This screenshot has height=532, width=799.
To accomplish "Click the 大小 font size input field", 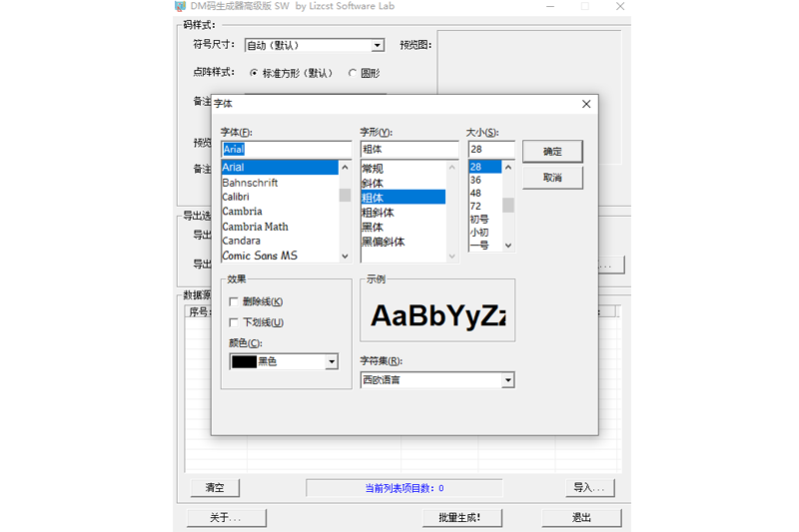I will pos(491,149).
